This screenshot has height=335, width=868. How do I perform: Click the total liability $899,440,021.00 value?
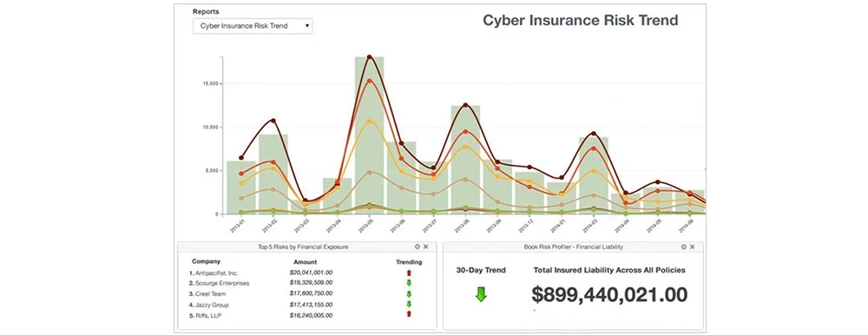tap(609, 294)
